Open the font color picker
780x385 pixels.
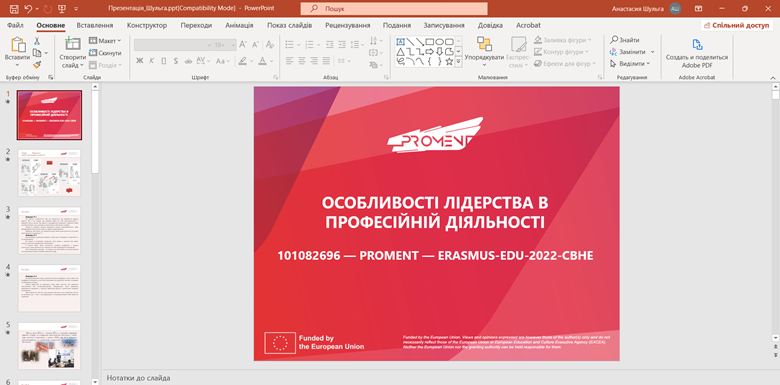point(264,61)
